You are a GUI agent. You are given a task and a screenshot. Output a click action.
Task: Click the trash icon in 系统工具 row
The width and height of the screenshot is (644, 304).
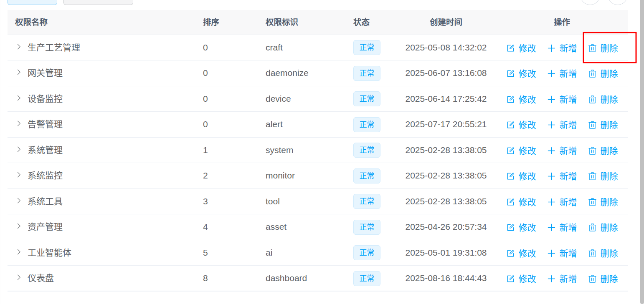pyautogui.click(x=592, y=202)
